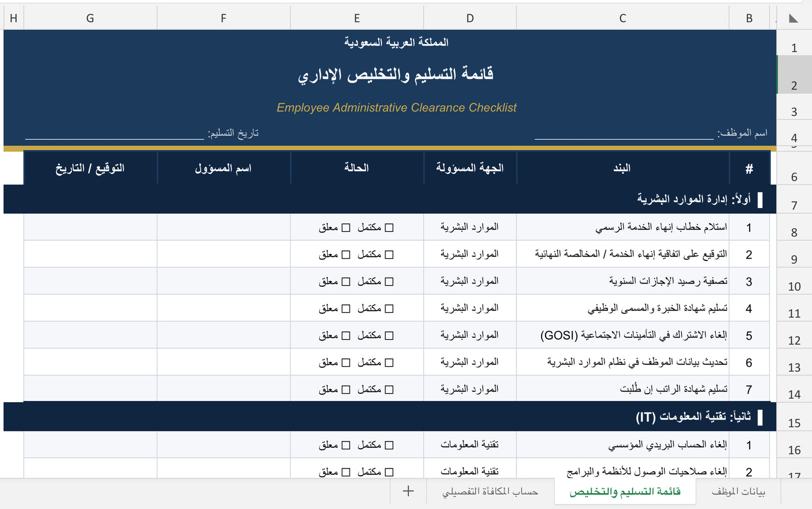Screen dimensions: 812x509
Task: Click the الجهة المسؤولة column header
Action: pos(470,168)
